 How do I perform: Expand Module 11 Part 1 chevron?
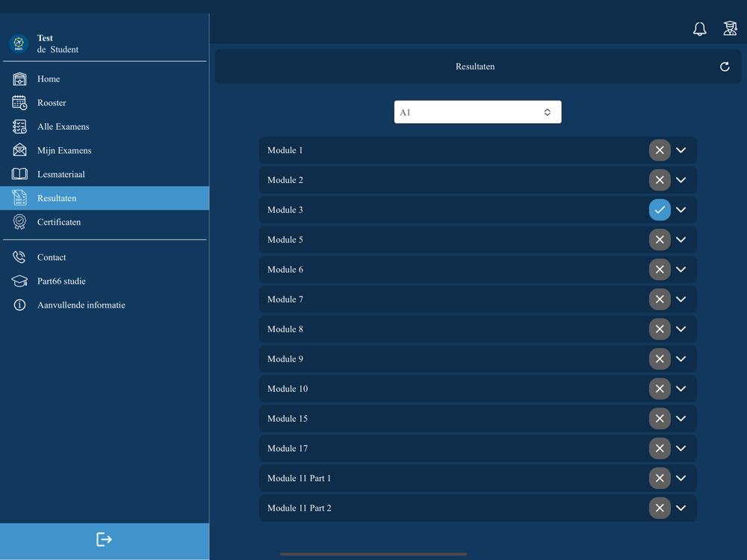click(x=681, y=478)
